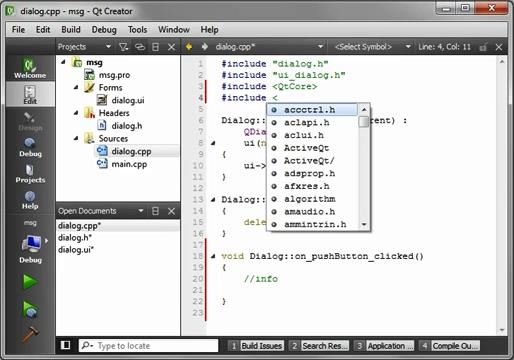Go forward in editor navigation history
Viewport: 514px width, 360px height.
point(205,47)
